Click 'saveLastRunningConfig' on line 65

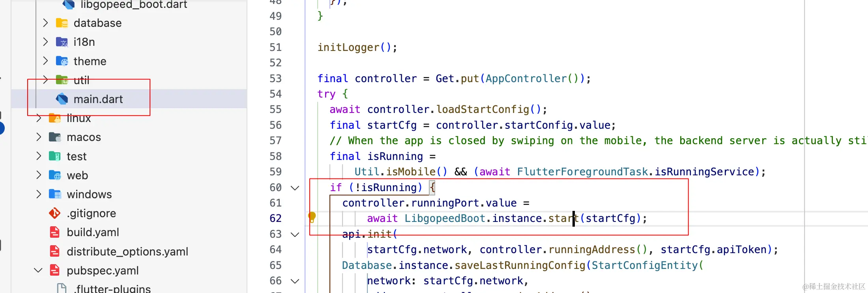tap(520, 265)
